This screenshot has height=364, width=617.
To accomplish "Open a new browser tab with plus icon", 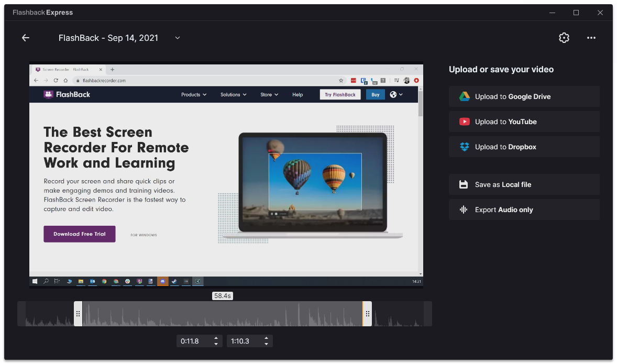I will tap(112, 69).
